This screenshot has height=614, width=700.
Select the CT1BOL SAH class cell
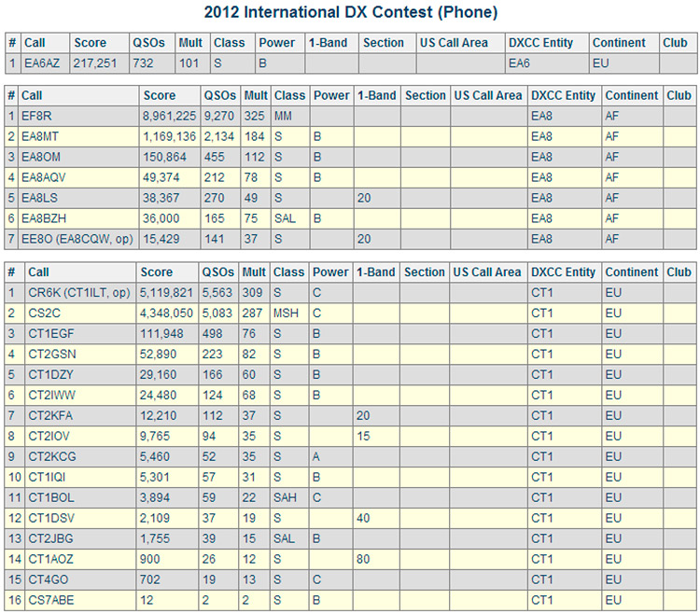(289, 497)
